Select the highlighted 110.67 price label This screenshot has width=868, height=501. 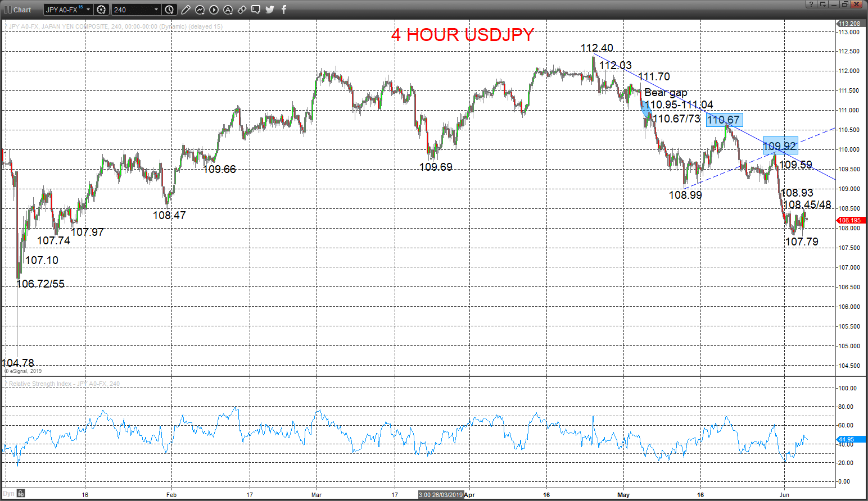(x=724, y=119)
